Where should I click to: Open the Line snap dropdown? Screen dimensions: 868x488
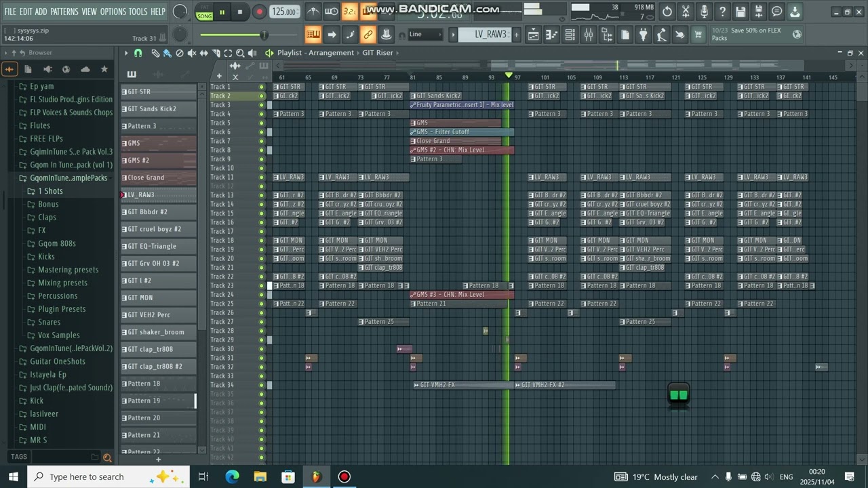[424, 35]
